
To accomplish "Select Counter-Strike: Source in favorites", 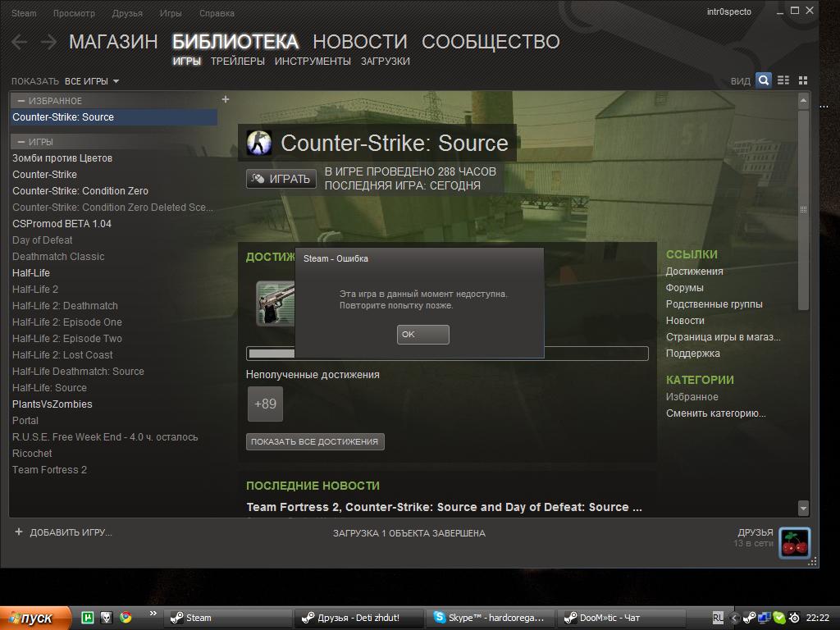I will click(x=113, y=117).
